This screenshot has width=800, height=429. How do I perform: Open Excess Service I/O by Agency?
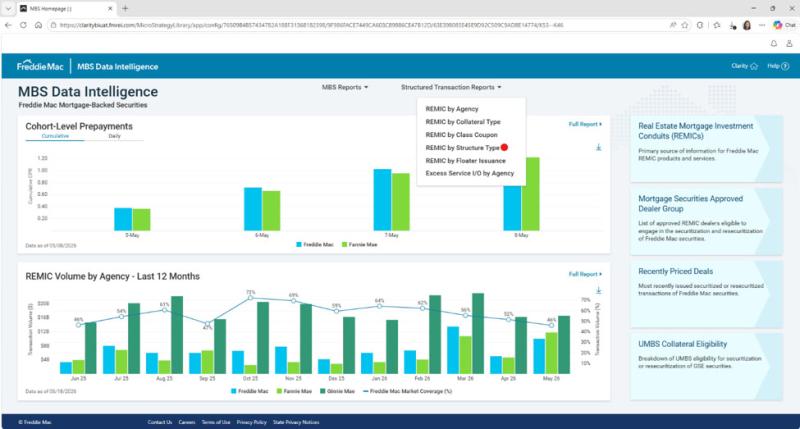click(469, 173)
